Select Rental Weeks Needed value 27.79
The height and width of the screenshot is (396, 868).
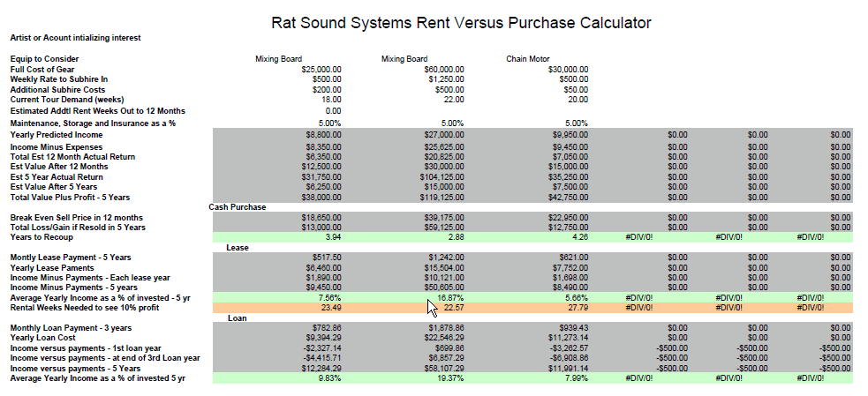click(x=579, y=308)
